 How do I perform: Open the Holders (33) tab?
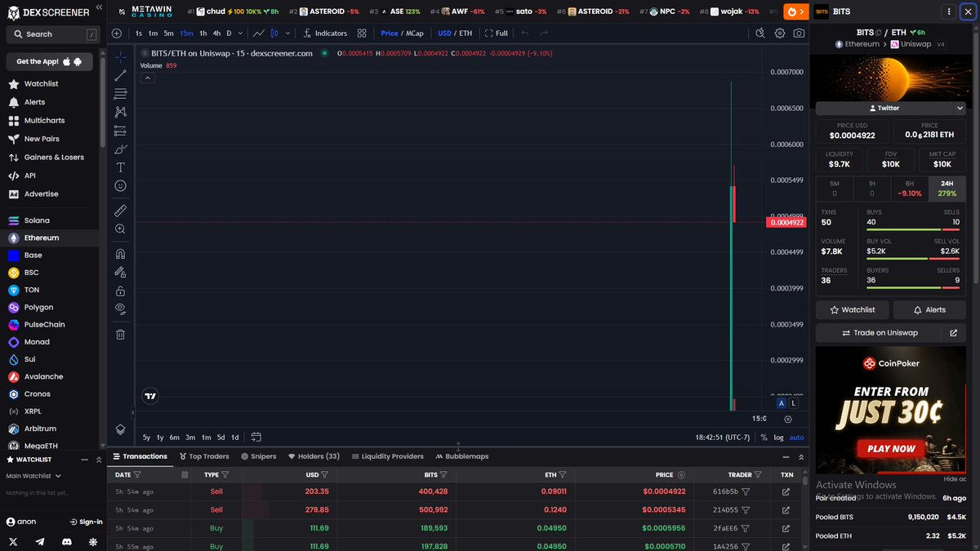coord(313,456)
